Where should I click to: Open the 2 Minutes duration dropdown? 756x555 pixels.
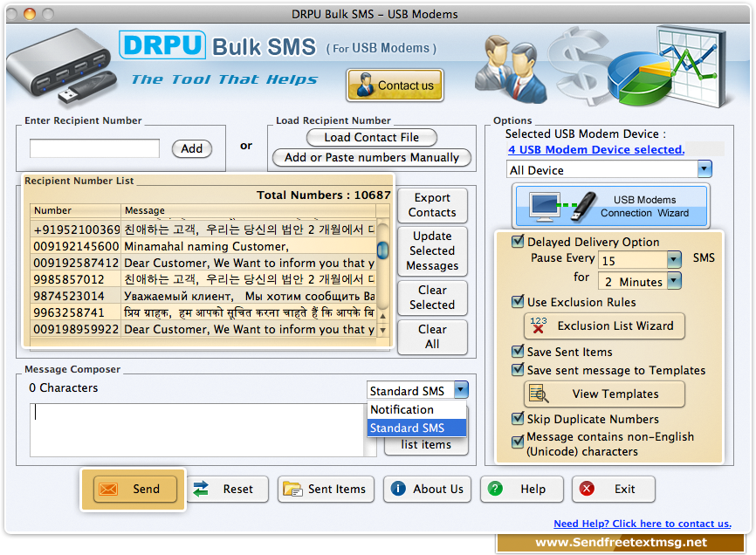[640, 281]
